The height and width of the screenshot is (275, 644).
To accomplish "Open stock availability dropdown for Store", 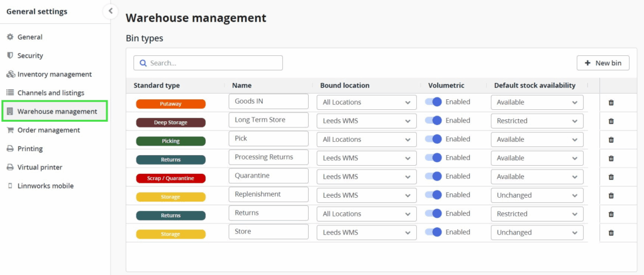I will pyautogui.click(x=537, y=232).
